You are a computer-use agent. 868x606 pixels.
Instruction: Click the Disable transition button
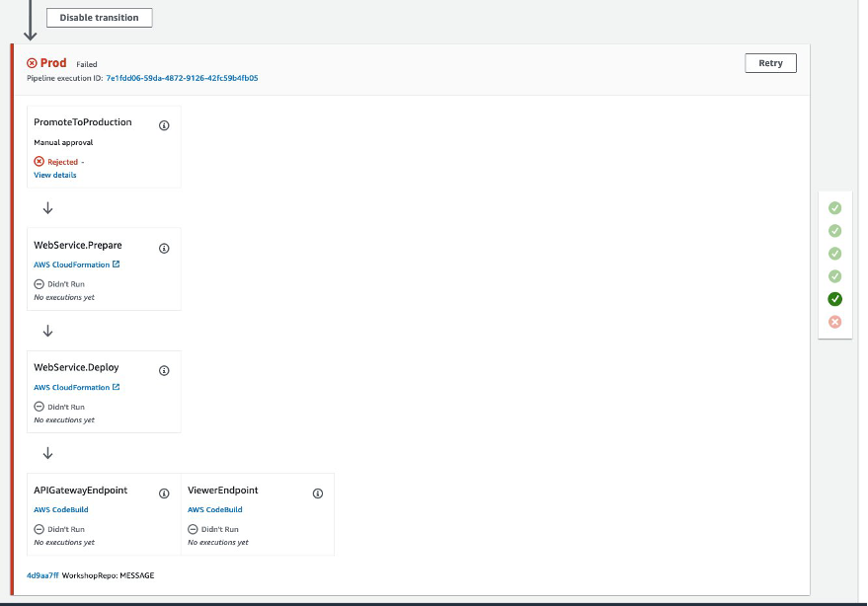99,17
